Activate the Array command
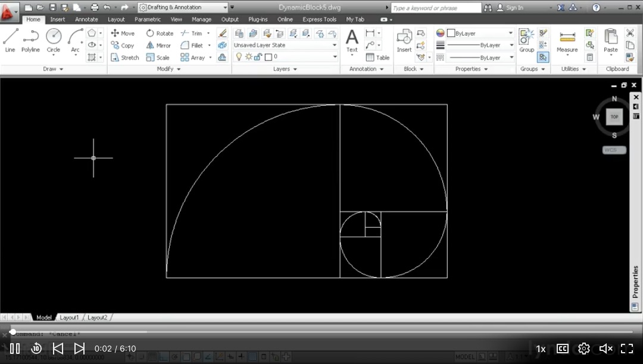 (193, 58)
